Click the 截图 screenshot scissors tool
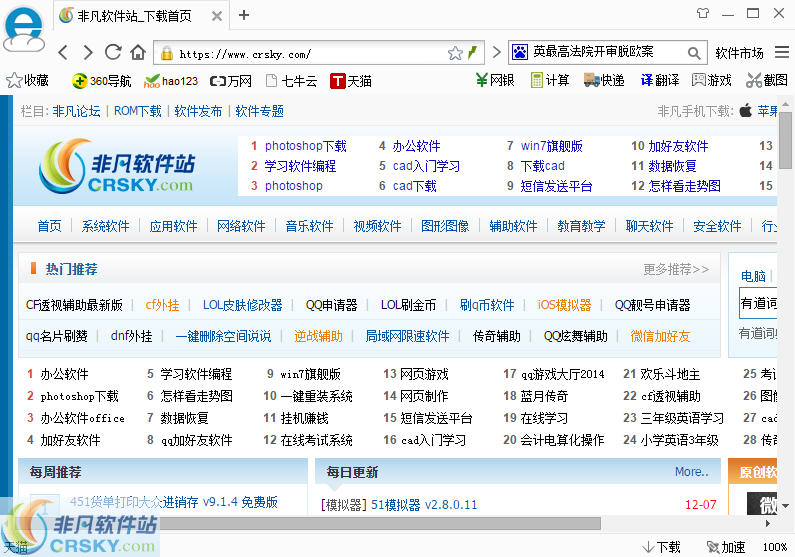This screenshot has width=795, height=557. click(x=767, y=80)
